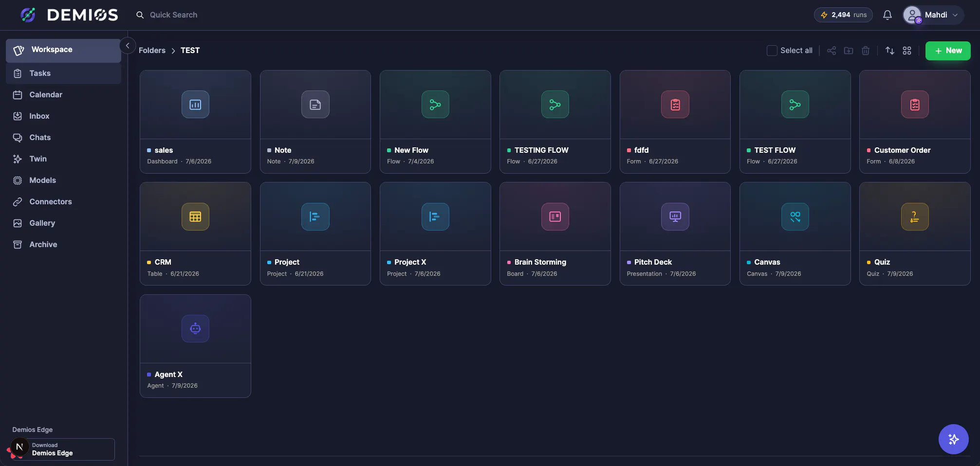Screen dimensions: 980x466
Task: Click the 'CRM' item title
Action: [x=163, y=262]
